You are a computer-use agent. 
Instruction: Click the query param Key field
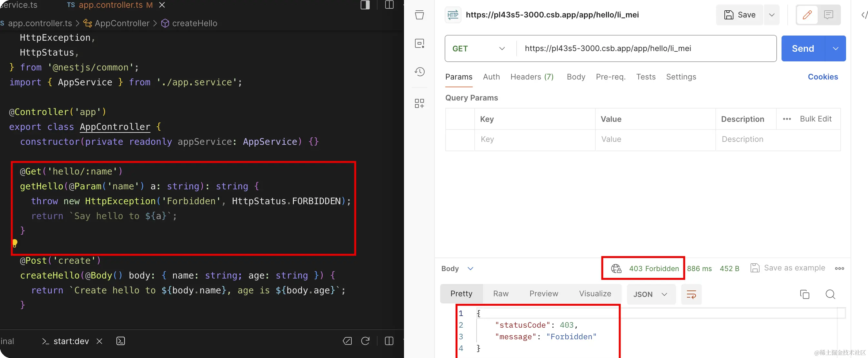[x=535, y=139]
